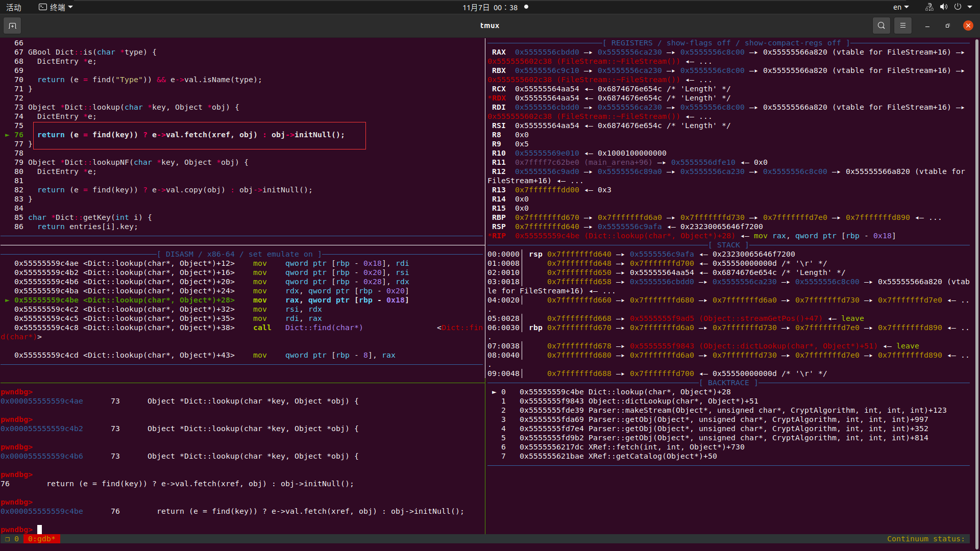Click source line 85 Dict::getKey definition
Viewport: 980px width, 551px height.
(90, 217)
